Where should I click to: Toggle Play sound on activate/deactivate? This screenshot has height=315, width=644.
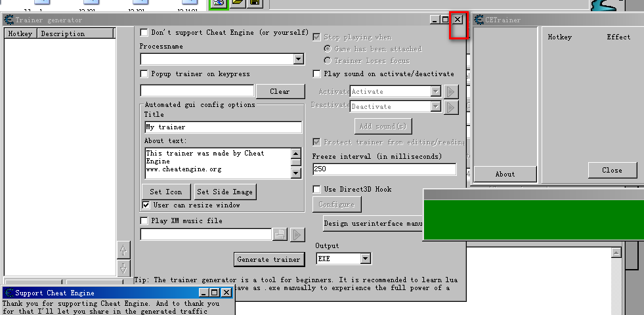[x=316, y=74]
